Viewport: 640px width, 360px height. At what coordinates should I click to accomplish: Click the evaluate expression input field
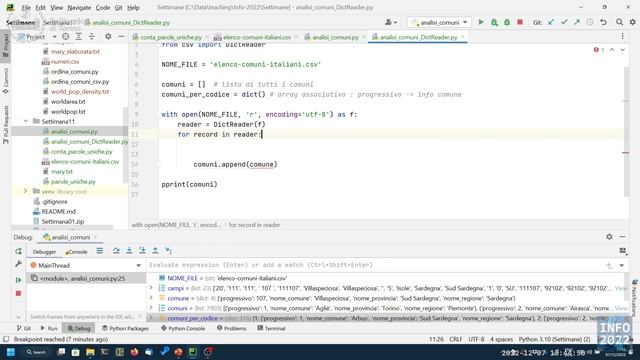tap(376, 265)
